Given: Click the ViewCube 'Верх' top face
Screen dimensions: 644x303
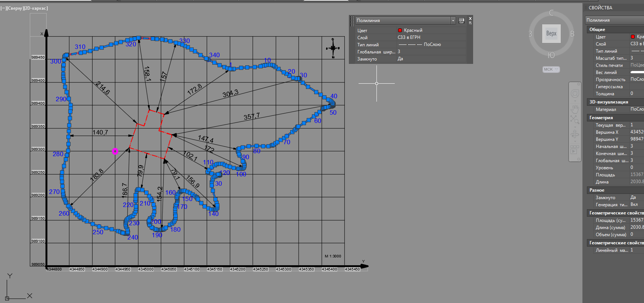Looking at the screenshot, I should 551,34.
